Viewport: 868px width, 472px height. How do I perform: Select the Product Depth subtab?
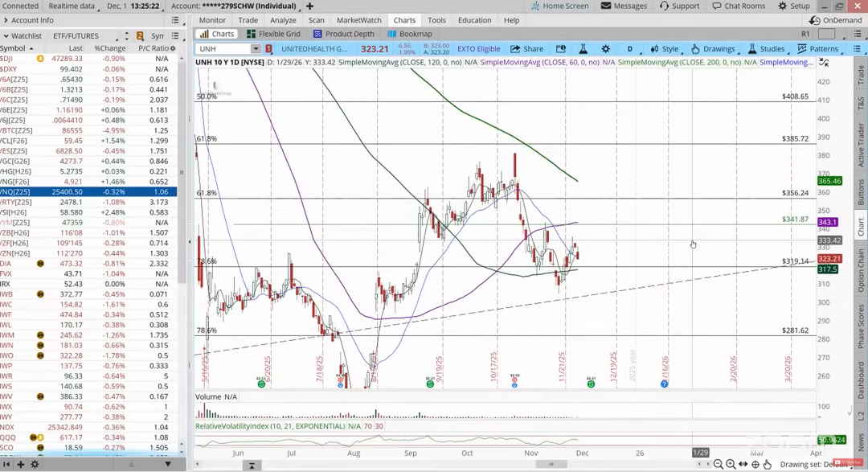(343, 34)
